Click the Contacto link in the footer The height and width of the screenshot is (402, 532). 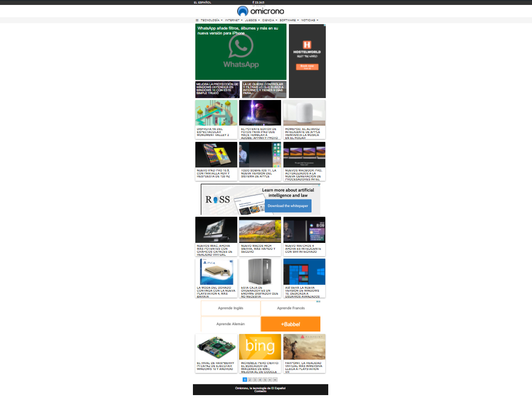(260, 391)
